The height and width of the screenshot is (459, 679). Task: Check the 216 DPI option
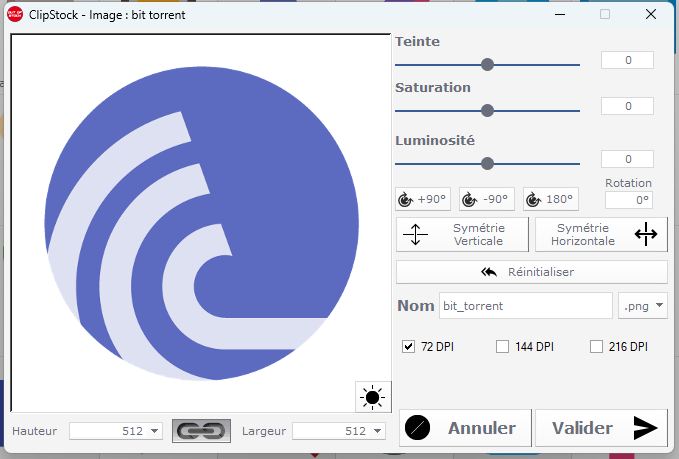coord(596,346)
